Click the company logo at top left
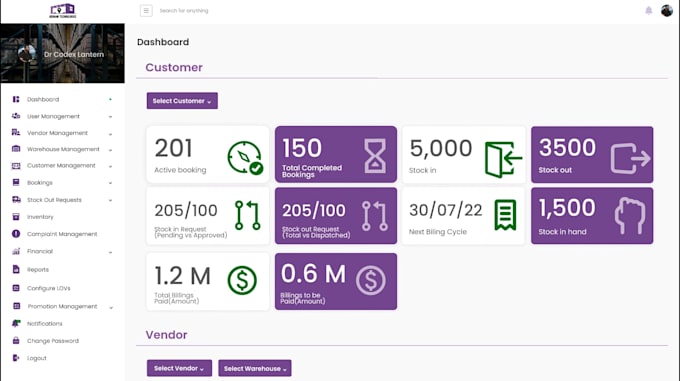The width and height of the screenshot is (680, 381). tap(63, 11)
